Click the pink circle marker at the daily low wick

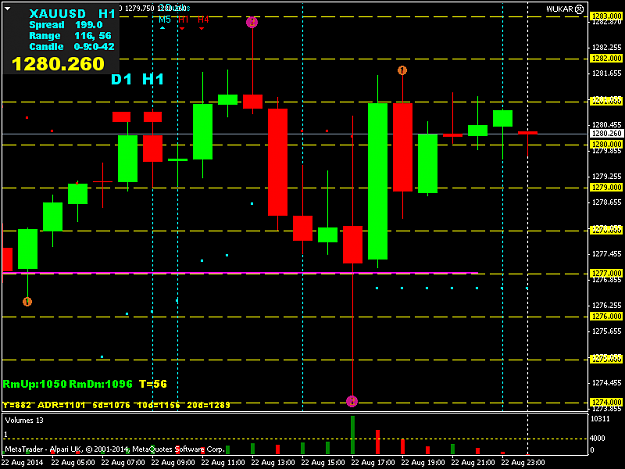(x=352, y=401)
